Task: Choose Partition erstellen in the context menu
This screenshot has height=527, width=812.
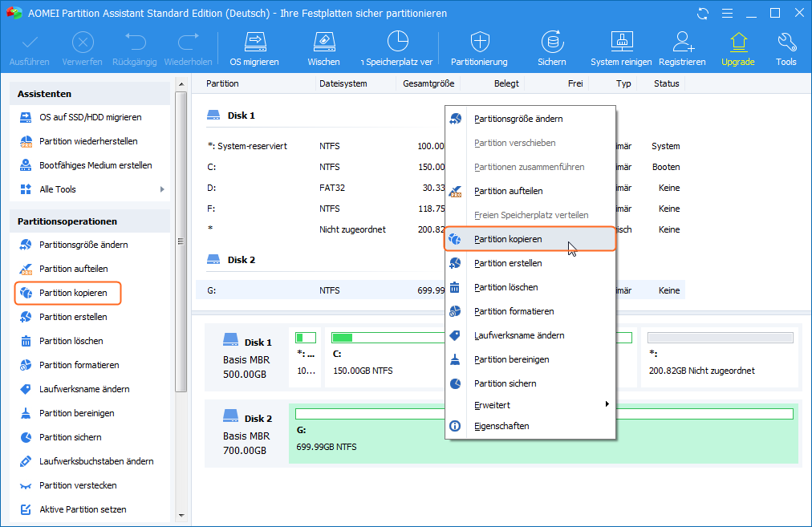Action: [530, 263]
